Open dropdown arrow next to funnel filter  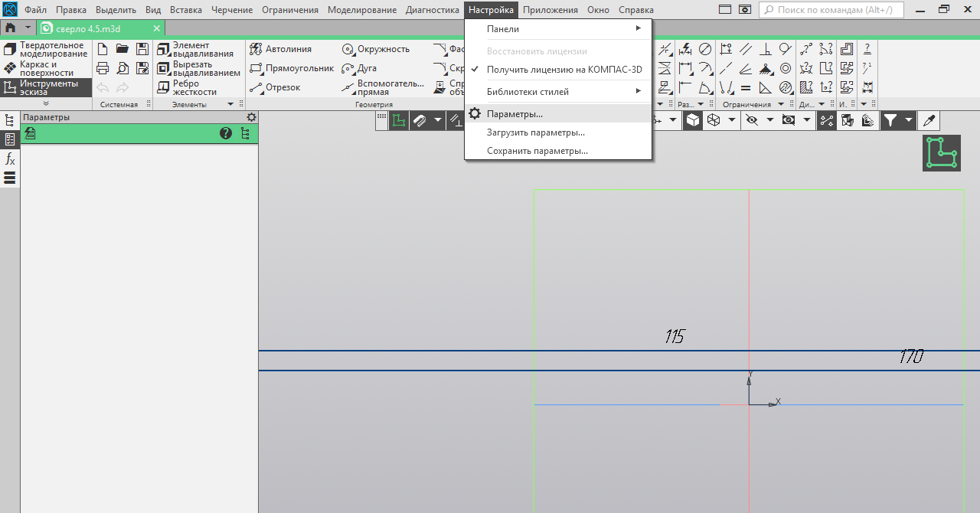[909, 120]
